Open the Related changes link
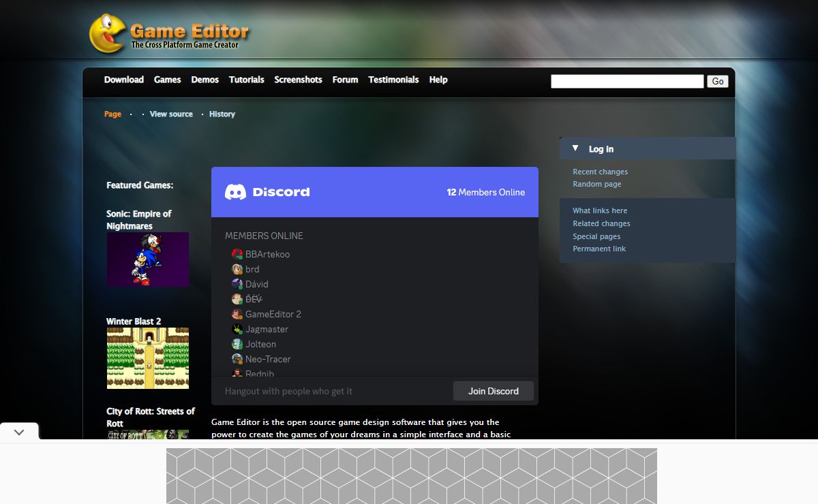The height and width of the screenshot is (504, 818). pyautogui.click(x=601, y=223)
